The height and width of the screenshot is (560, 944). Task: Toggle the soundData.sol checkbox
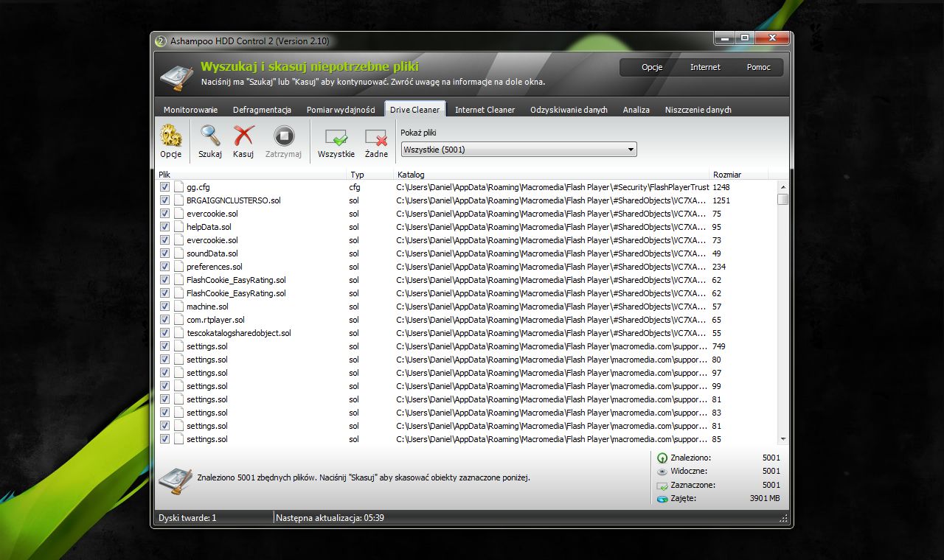165,253
